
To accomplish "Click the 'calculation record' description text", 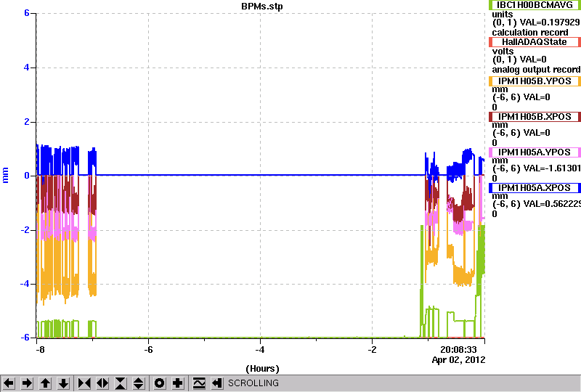I will (530, 33).
